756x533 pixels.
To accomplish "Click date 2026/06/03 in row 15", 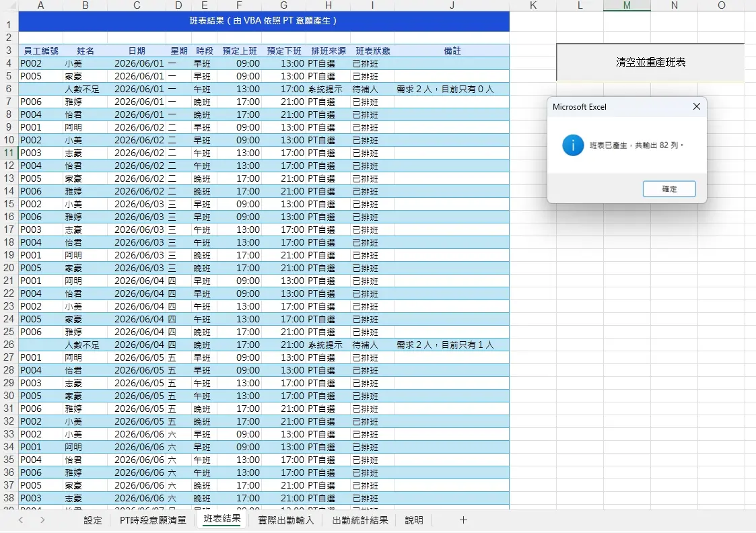I will point(137,204).
